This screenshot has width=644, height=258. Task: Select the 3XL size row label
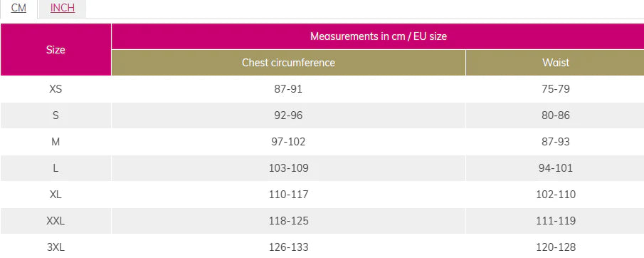pyautogui.click(x=56, y=247)
